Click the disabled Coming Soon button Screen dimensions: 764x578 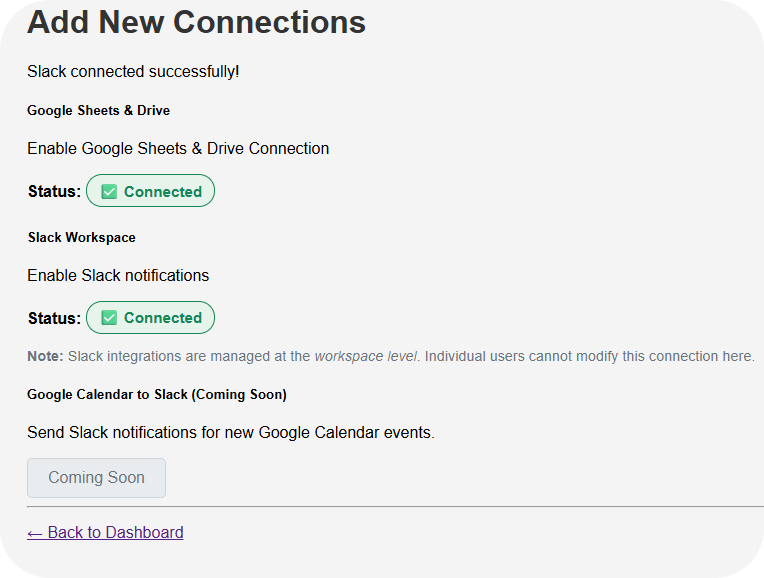96,478
